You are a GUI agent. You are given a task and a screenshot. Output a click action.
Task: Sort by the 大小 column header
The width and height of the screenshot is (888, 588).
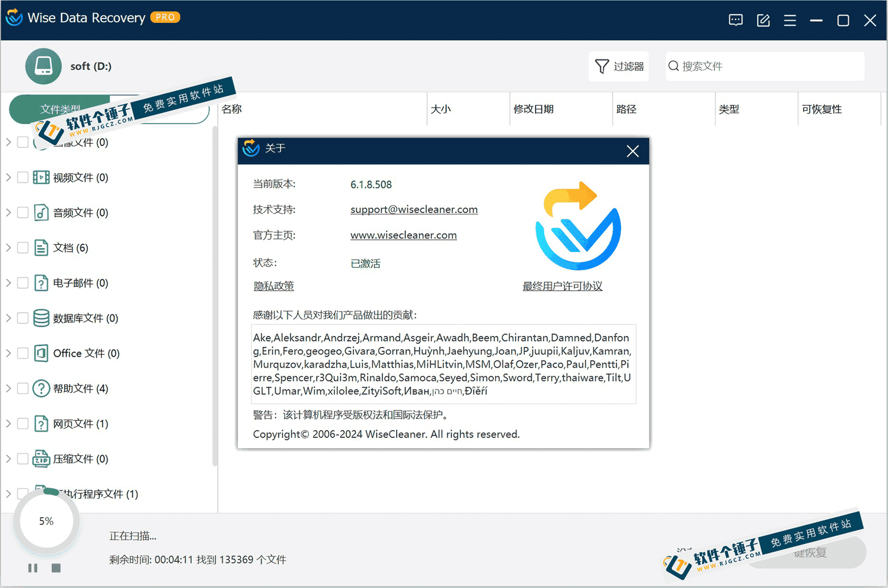[x=441, y=109]
